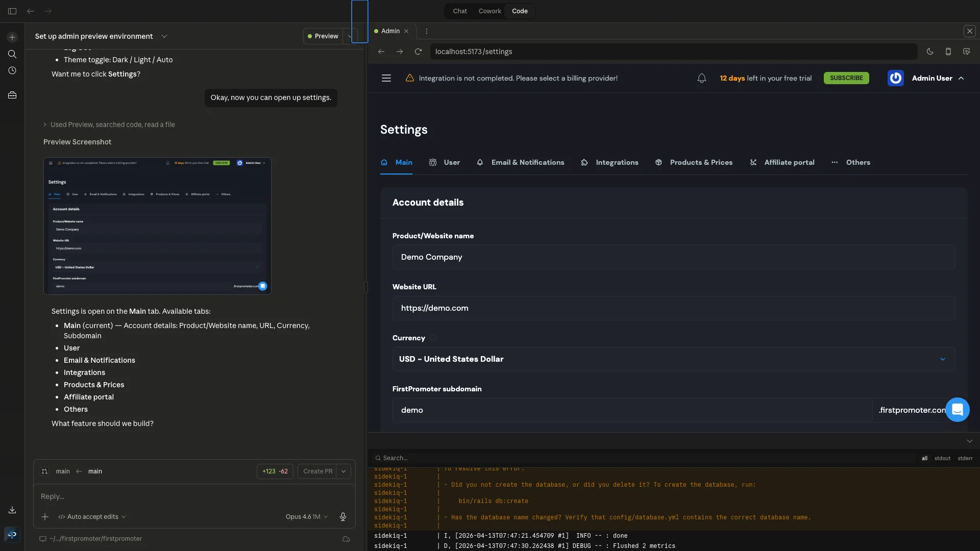Click the toolbox icon in the left sidebar
980x551 pixels.
pos(12,95)
